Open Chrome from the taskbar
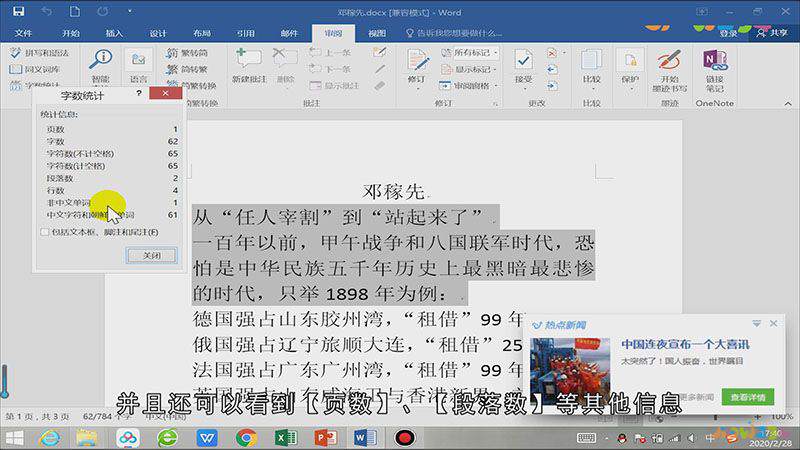The image size is (800, 450). point(246,438)
